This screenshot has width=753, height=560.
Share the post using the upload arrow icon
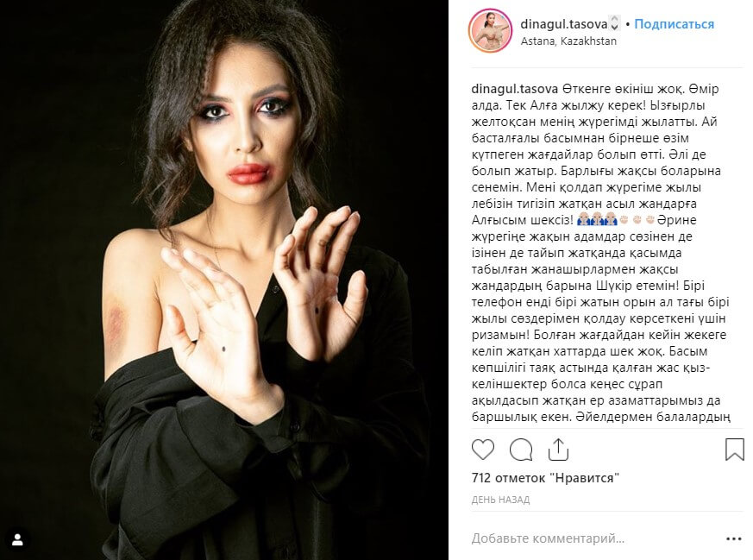pyautogui.click(x=558, y=450)
